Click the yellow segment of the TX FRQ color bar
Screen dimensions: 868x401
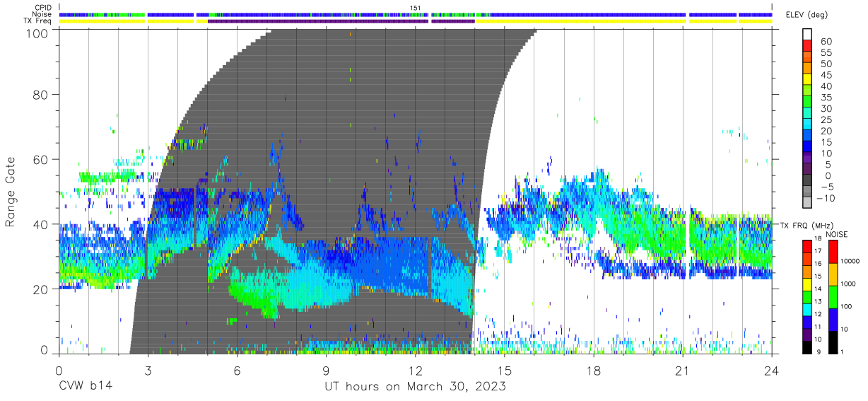pyautogui.click(x=807, y=284)
